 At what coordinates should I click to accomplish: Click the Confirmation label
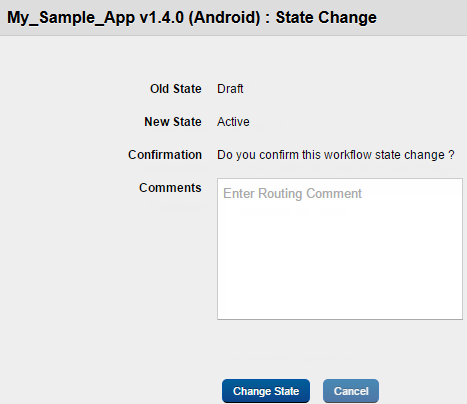click(x=165, y=155)
